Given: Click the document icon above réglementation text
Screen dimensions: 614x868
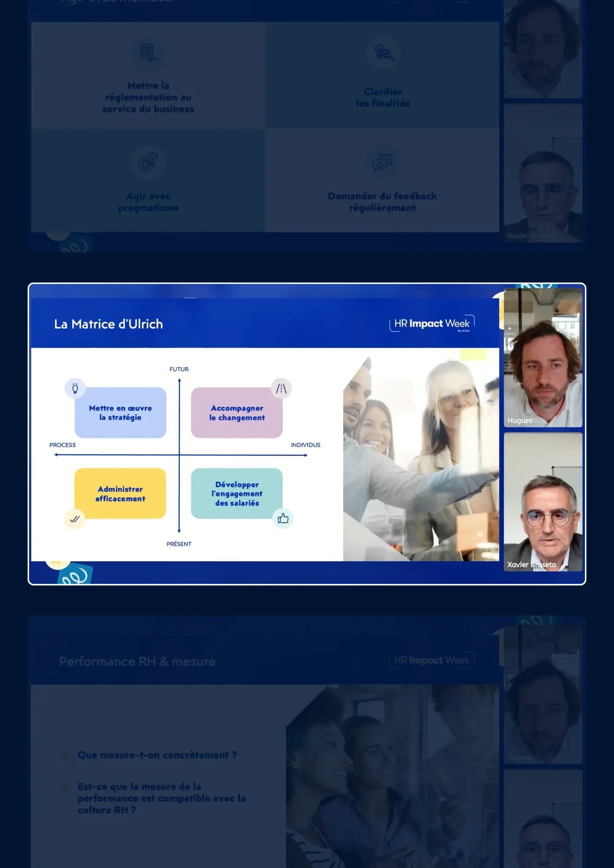Looking at the screenshot, I should coord(148,53).
